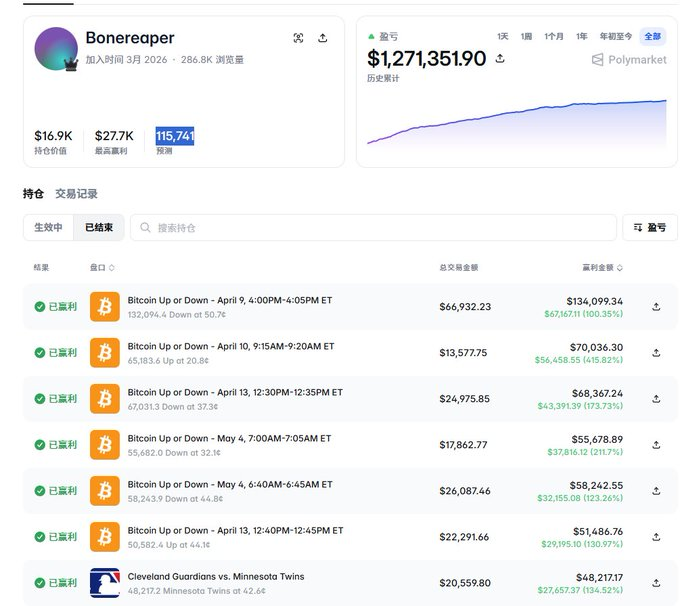Open Cleveland Guardians vs. Minnesota Twins market
The height and width of the screenshot is (606, 680).
click(216, 576)
